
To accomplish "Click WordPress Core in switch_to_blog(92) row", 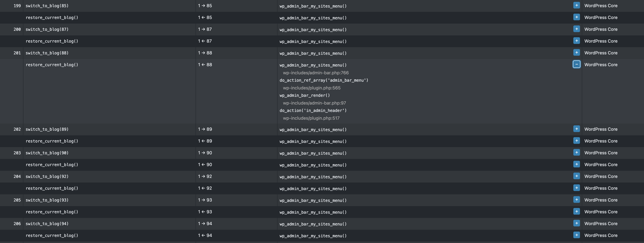I will [x=601, y=176].
